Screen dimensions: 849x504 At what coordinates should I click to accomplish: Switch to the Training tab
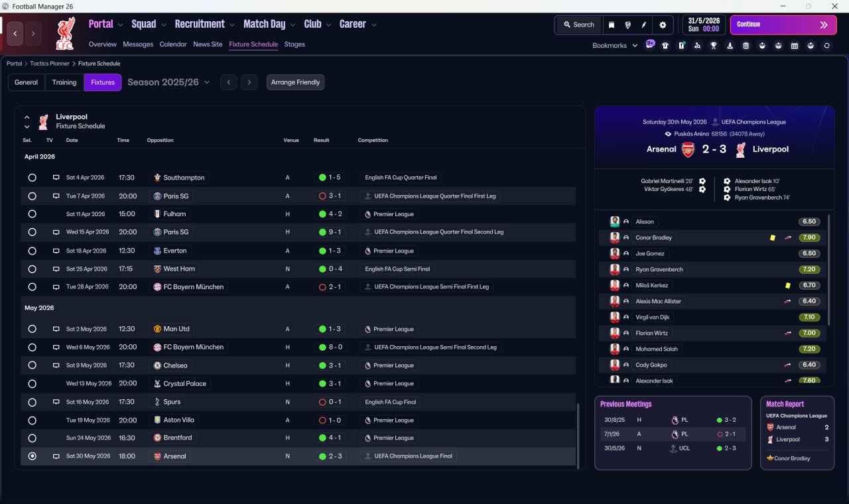coord(64,82)
